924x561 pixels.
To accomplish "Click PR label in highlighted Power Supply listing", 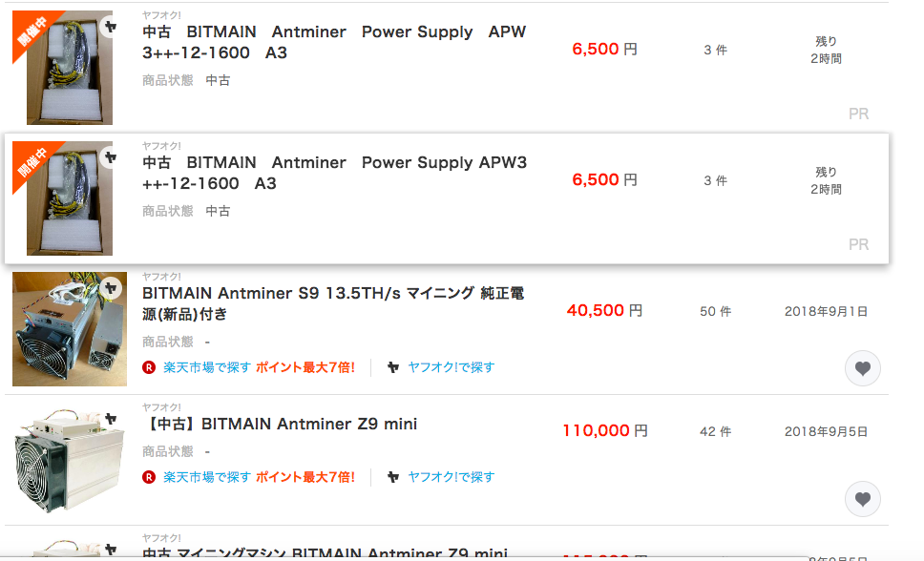I will click(x=858, y=245).
